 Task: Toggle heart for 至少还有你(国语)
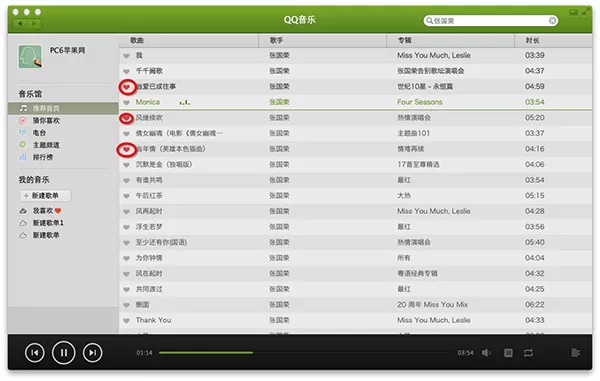pyautogui.click(x=126, y=243)
